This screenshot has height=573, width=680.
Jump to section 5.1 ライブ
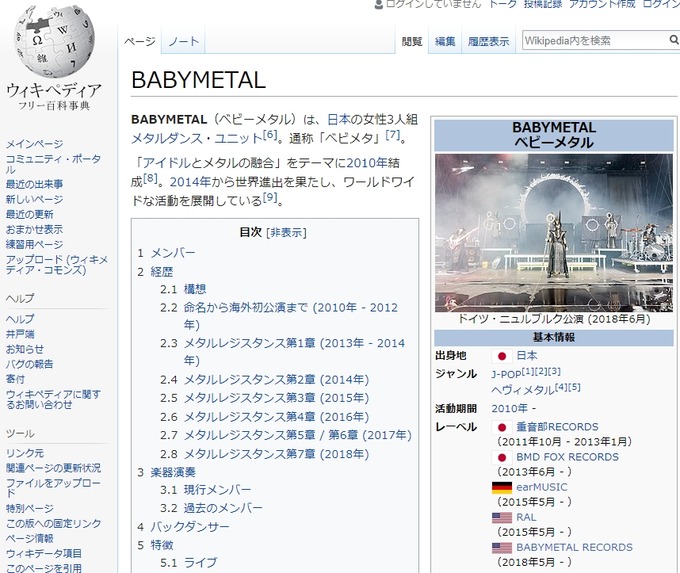[x=200, y=563]
